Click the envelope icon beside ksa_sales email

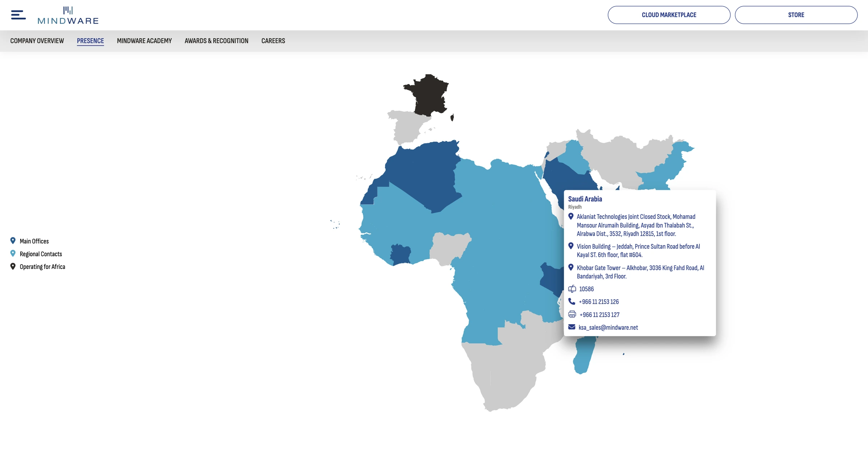click(572, 327)
